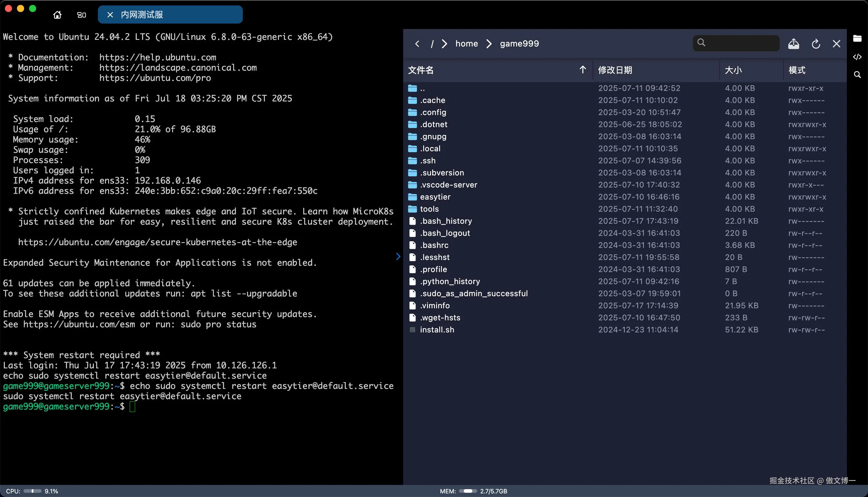Click the sidebar search magnifier icon
The width and height of the screenshot is (868, 497).
857,75
